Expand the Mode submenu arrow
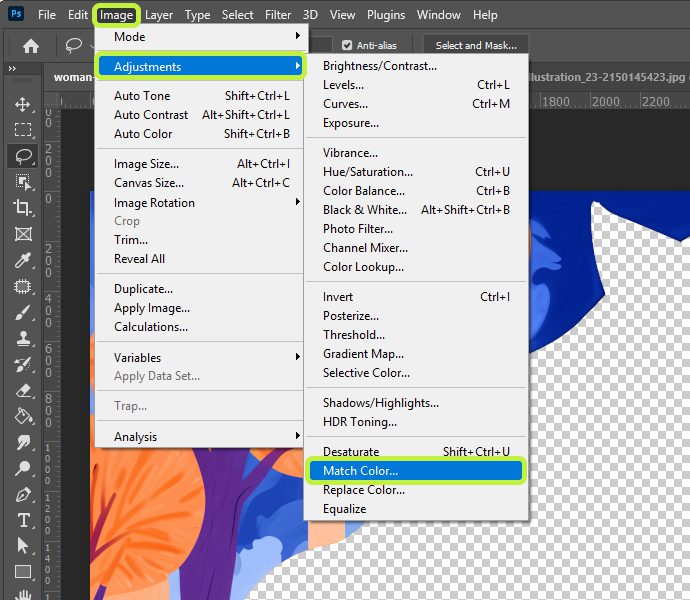This screenshot has height=600, width=690. (298, 36)
